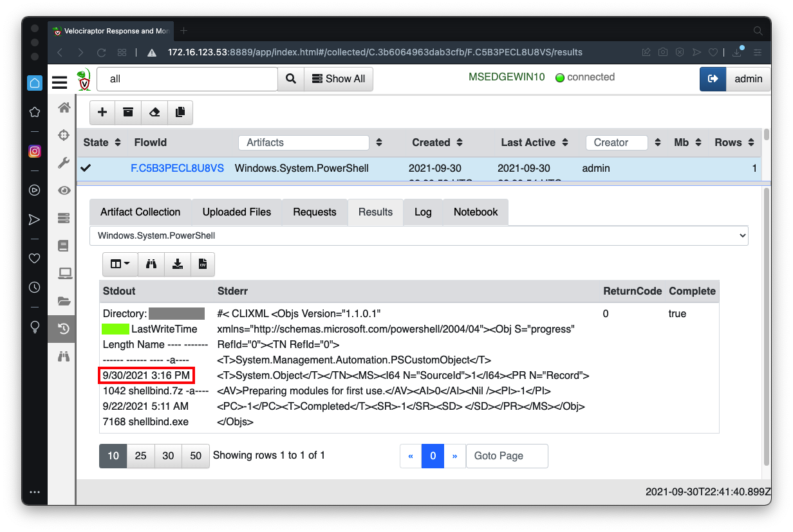Select the Results tab
The height and width of the screenshot is (532, 793).
tap(375, 212)
